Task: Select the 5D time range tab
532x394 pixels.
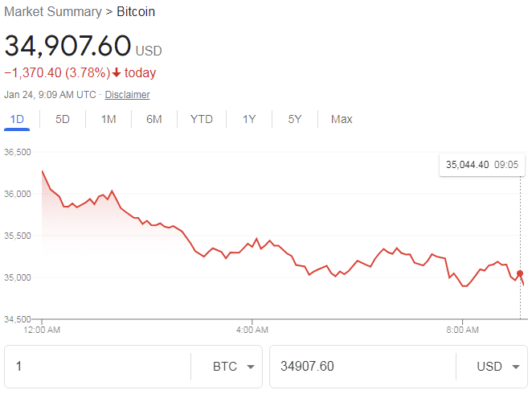Action: pyautogui.click(x=63, y=119)
